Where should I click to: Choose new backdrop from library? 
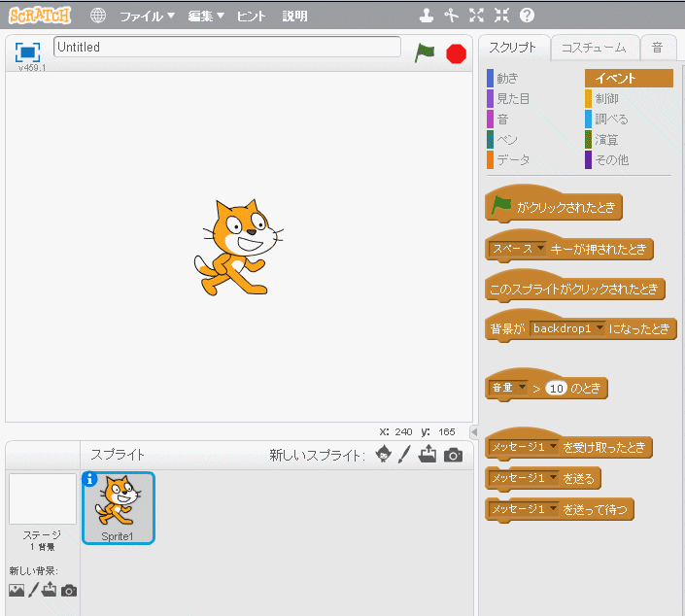pyautogui.click(x=17, y=590)
